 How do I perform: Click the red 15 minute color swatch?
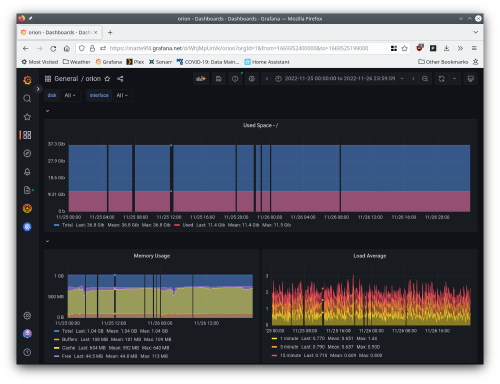tap(274, 355)
